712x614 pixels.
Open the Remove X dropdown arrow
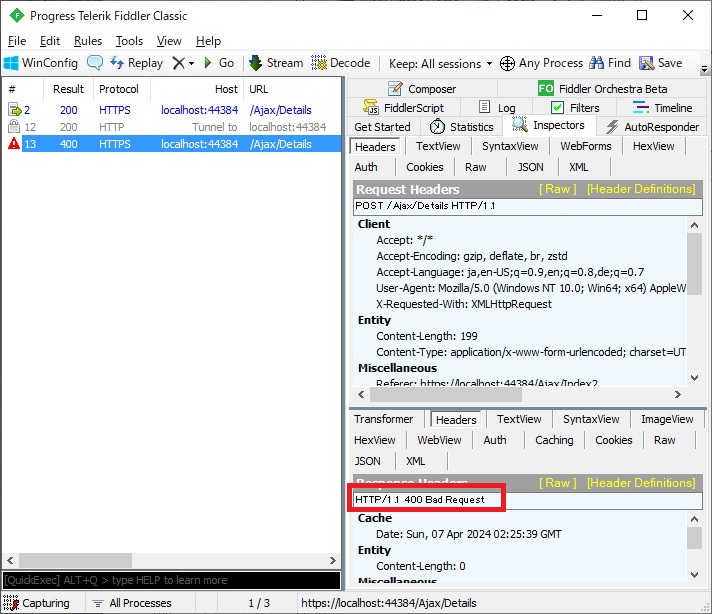click(191, 63)
